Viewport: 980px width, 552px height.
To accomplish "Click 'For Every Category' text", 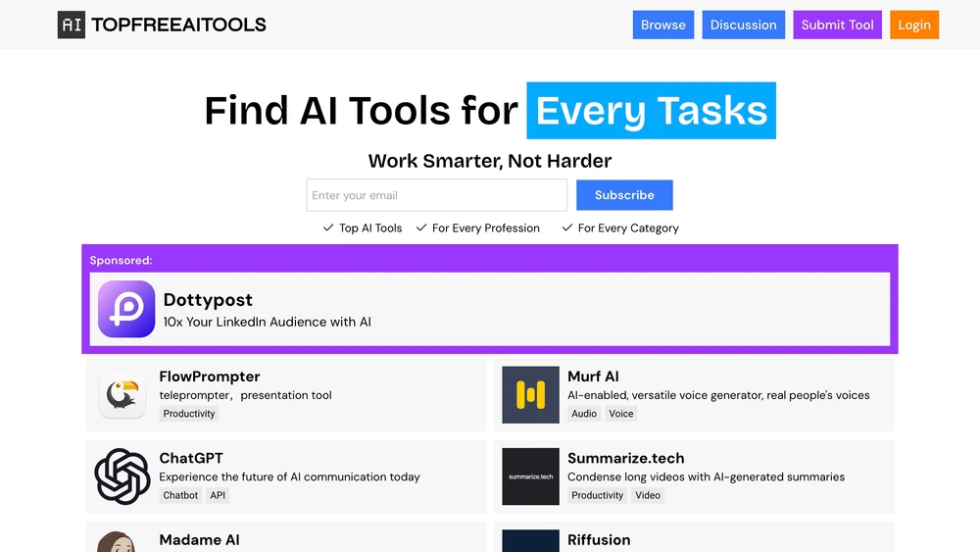I will pyautogui.click(x=628, y=228).
